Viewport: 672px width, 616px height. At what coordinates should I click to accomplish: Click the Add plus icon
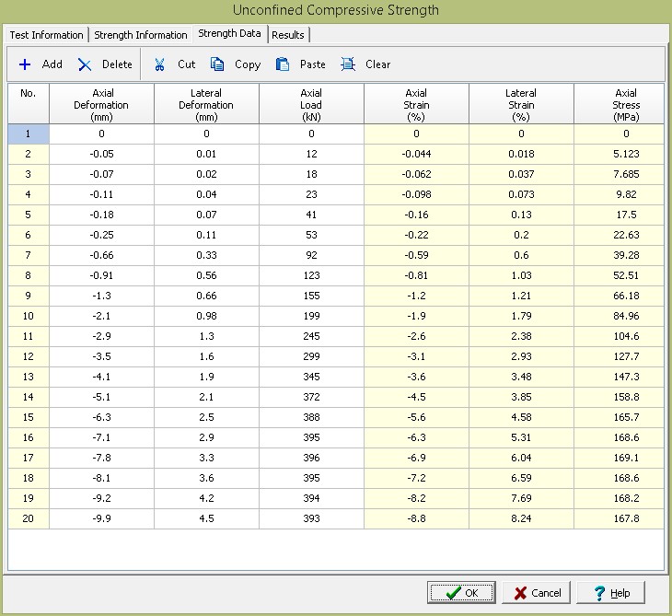point(25,64)
